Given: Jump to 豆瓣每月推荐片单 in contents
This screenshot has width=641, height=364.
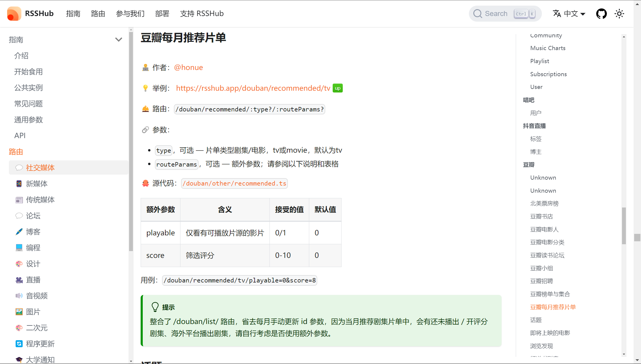Looking at the screenshot, I should (553, 307).
